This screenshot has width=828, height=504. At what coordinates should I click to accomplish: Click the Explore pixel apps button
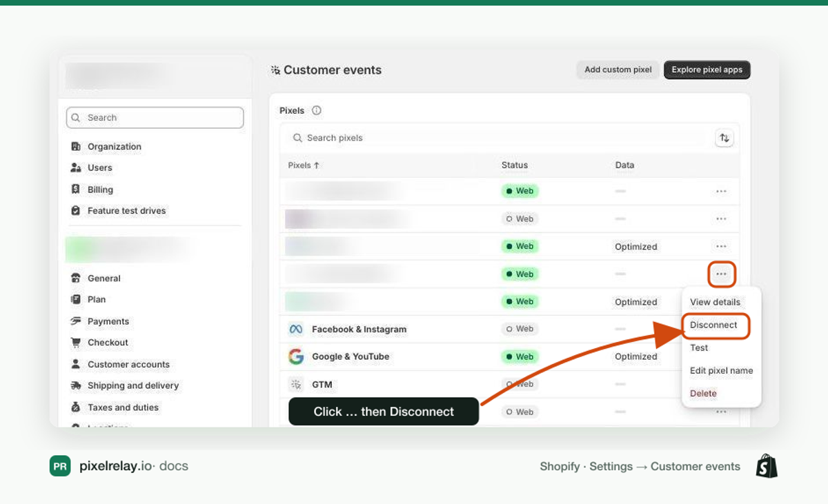[707, 70]
